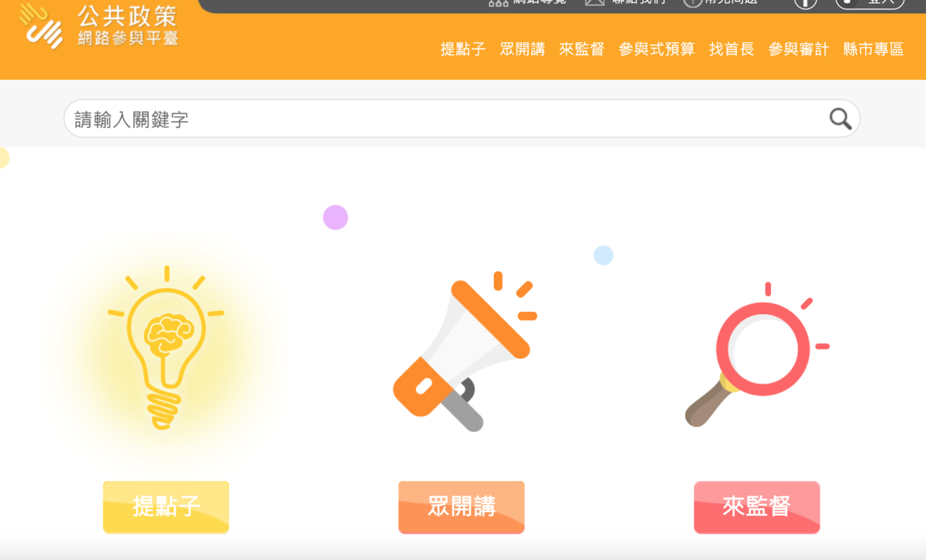Image resolution: width=926 pixels, height=560 pixels.
Task: Open the 來監督 navigation menu item
Action: pyautogui.click(x=582, y=49)
